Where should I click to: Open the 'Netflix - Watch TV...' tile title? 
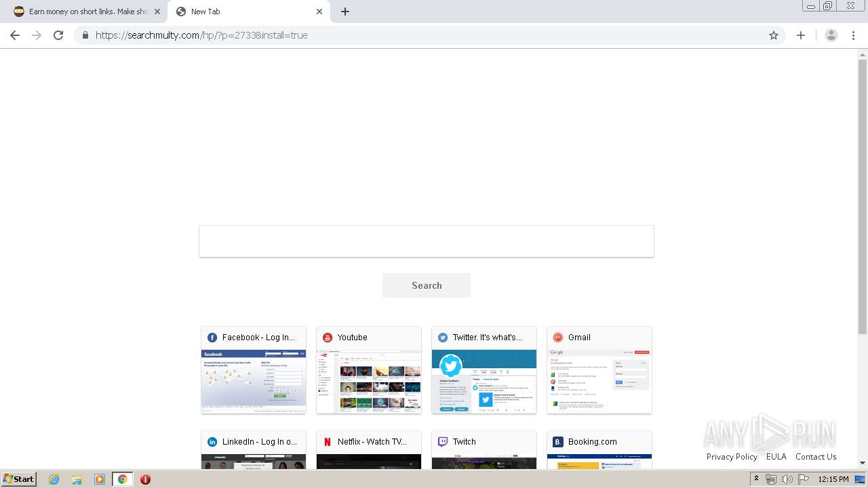pos(372,442)
